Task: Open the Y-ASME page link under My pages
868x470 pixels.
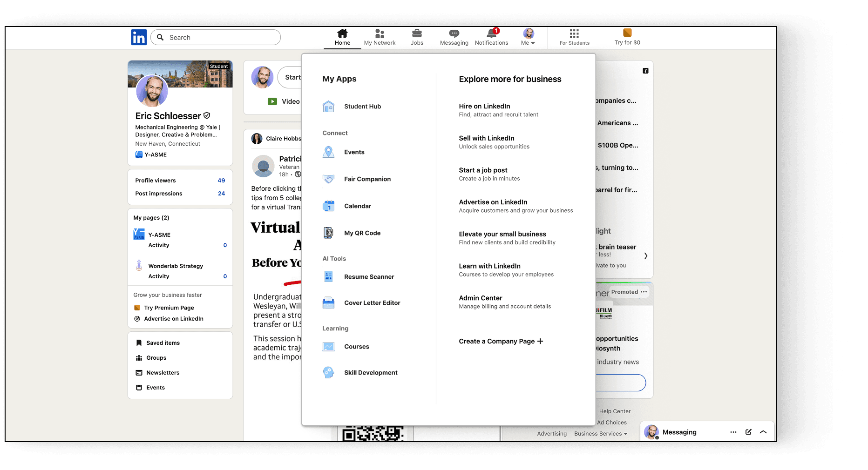Action: click(x=159, y=235)
